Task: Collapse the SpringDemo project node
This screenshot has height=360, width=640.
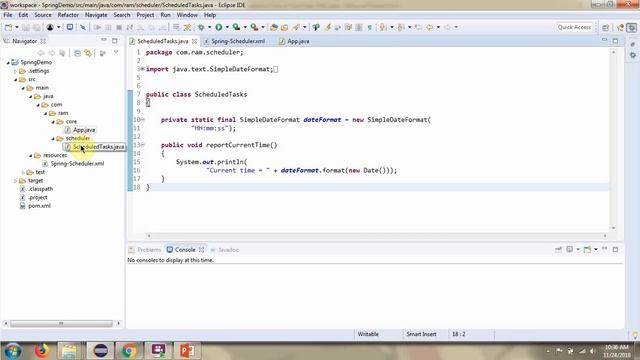Action: click(x=8, y=62)
